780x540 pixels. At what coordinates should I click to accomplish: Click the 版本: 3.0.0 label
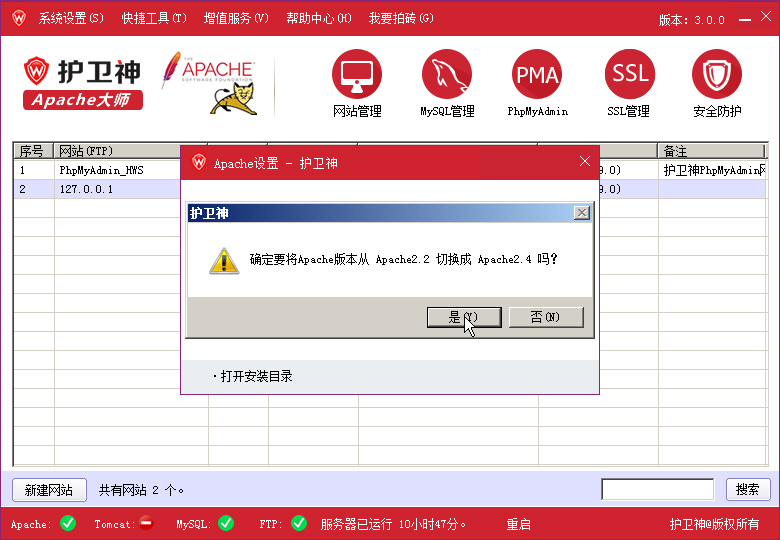[691, 20]
